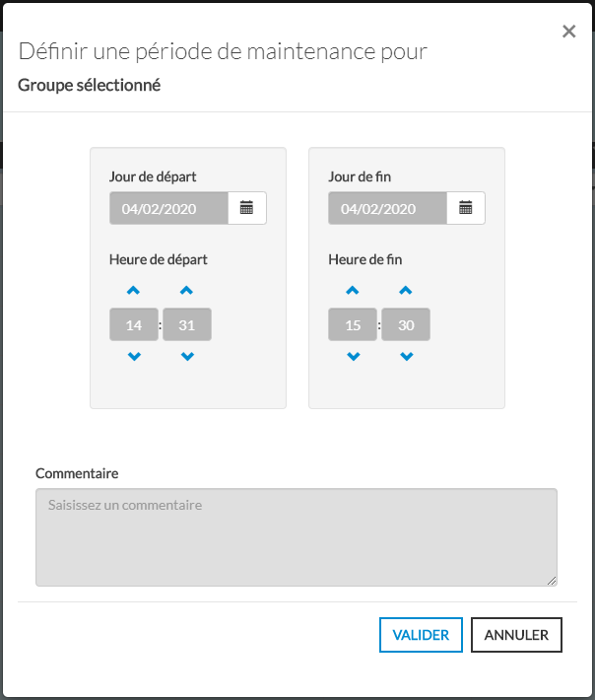Image resolution: width=595 pixels, height=700 pixels.
Task: Select the end minute field showing 30
Action: click(x=406, y=324)
